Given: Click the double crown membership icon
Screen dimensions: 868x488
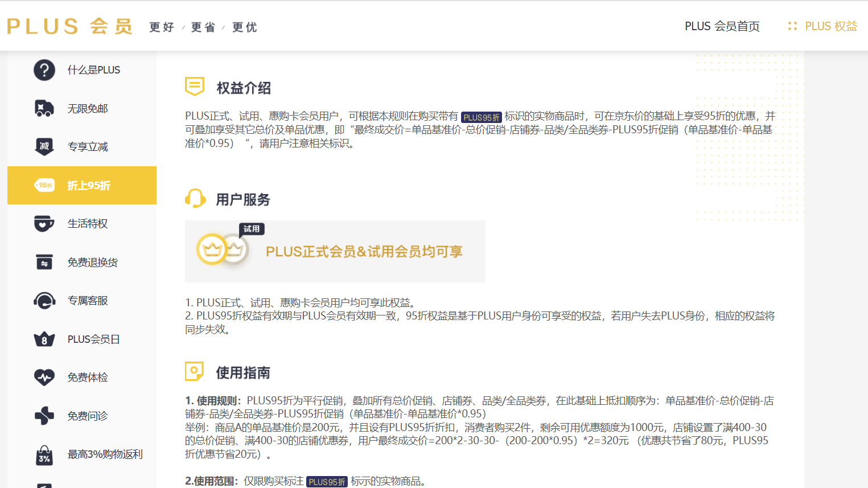Looking at the screenshot, I should 223,249.
